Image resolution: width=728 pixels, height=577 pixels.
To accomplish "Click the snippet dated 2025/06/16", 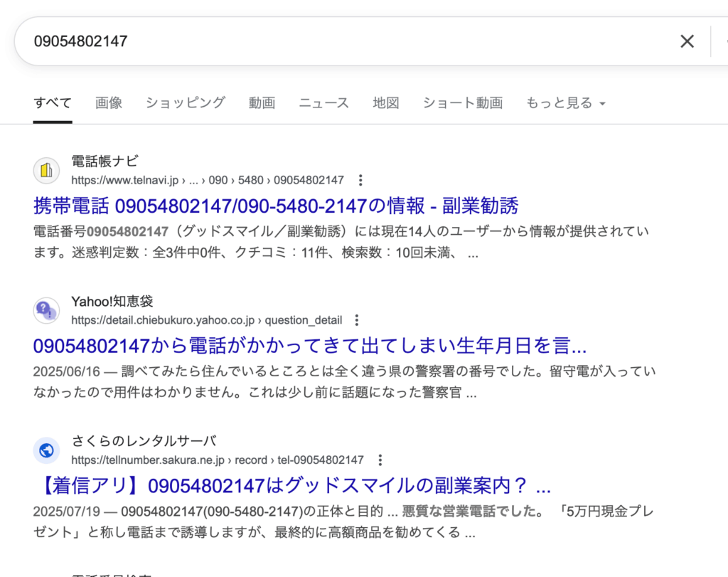I will [345, 382].
